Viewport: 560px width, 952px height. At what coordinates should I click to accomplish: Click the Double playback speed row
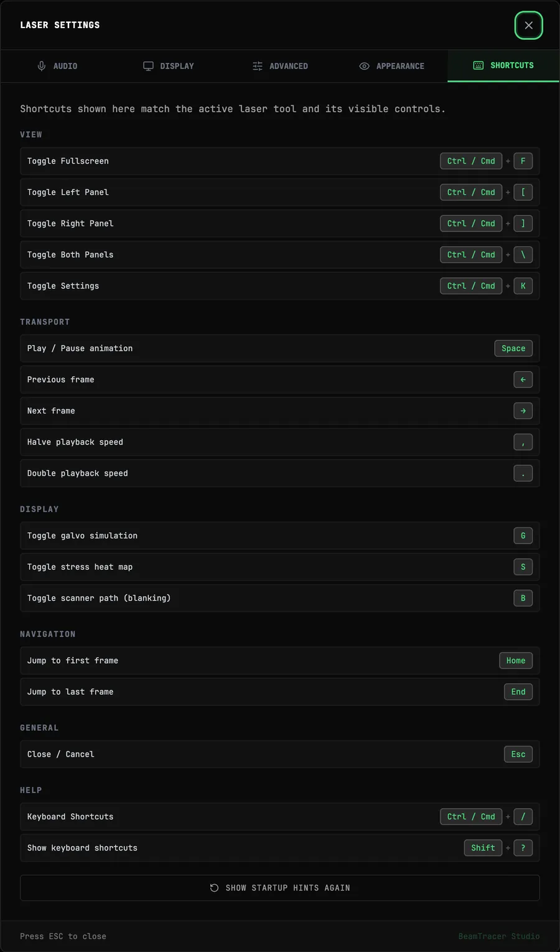(280, 473)
